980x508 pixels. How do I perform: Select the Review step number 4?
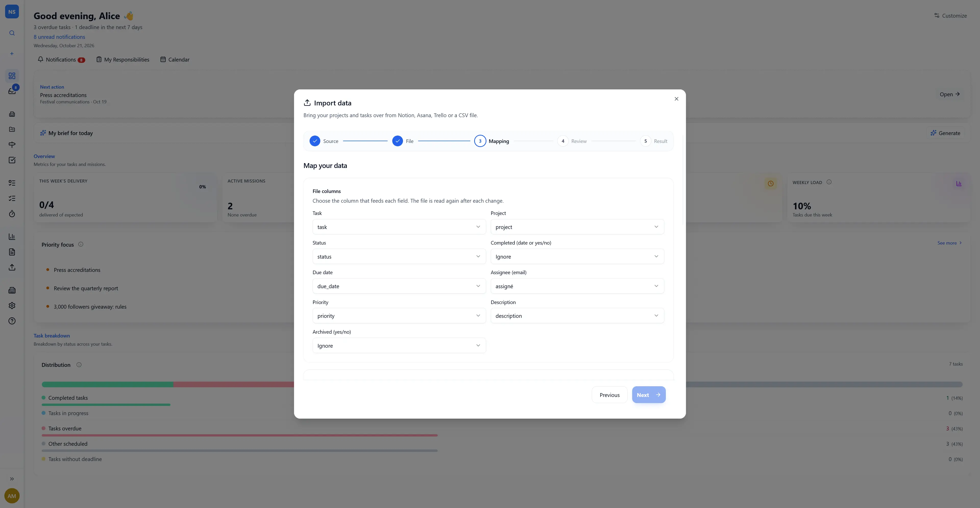point(563,141)
